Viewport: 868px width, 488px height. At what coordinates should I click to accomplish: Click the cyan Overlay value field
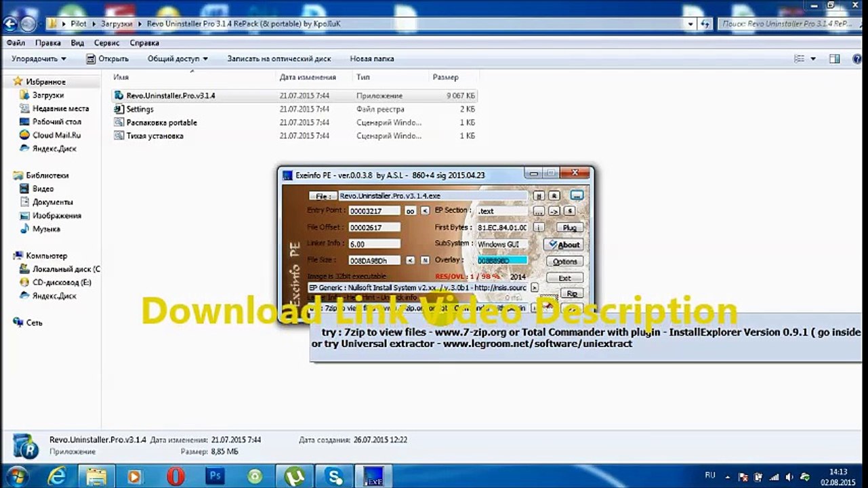point(501,260)
